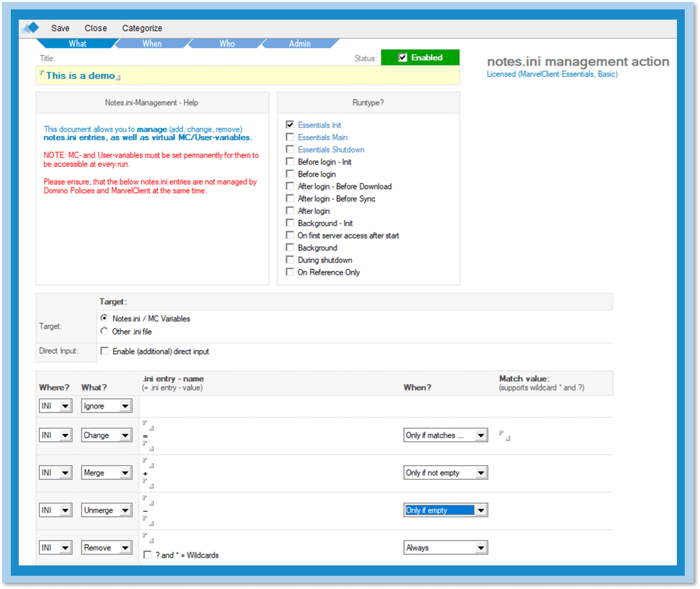Enable additional direct input checkbox
The width and height of the screenshot is (700, 589).
pyautogui.click(x=104, y=351)
